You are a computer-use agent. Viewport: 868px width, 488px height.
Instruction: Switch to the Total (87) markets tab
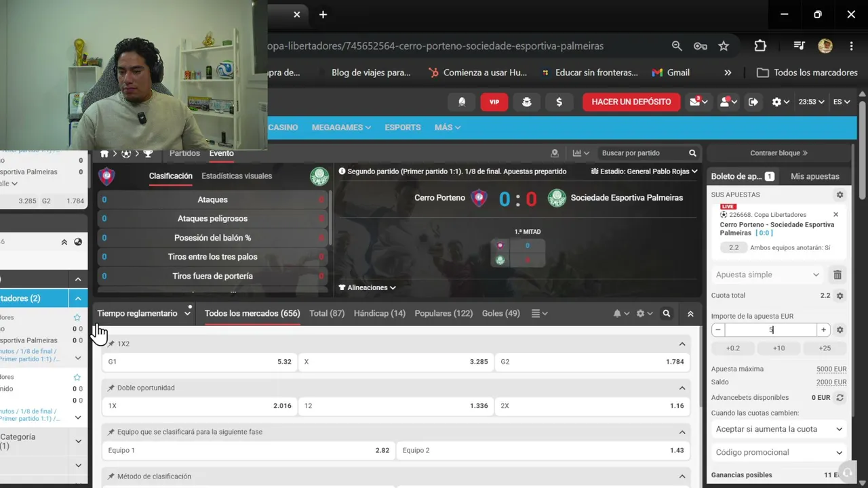tap(327, 314)
